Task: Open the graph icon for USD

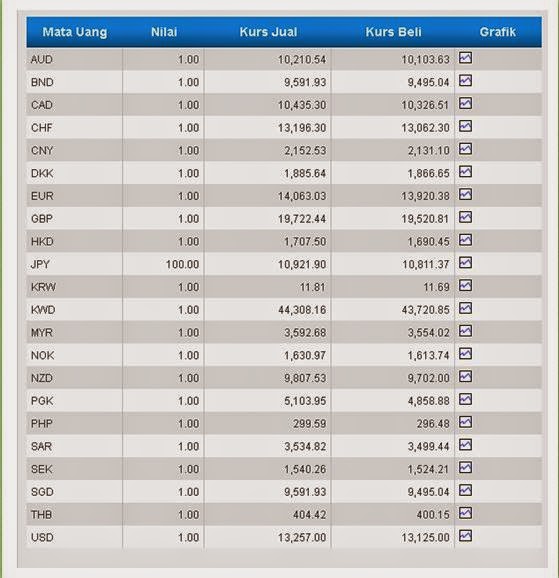Action: pos(465,536)
